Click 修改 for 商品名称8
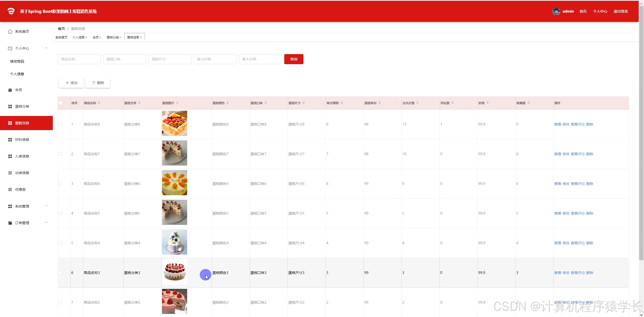The height and width of the screenshot is (317, 644). pos(566,124)
